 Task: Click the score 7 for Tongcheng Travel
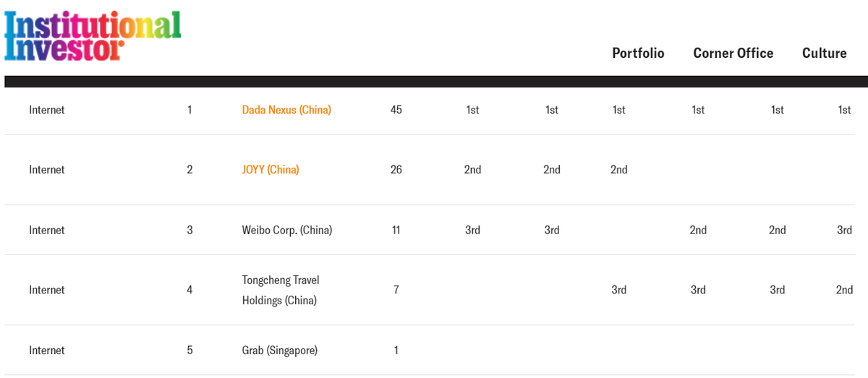click(x=396, y=290)
